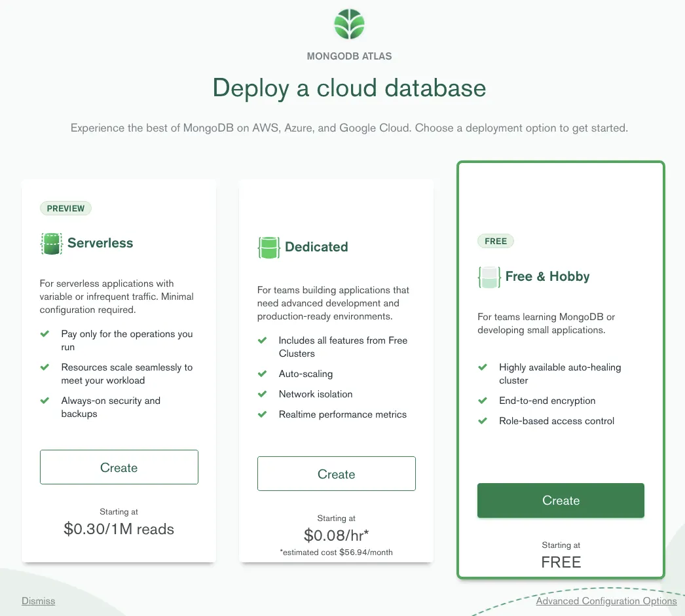
Task: Select the Free & Hobby card title
Action: 547,276
